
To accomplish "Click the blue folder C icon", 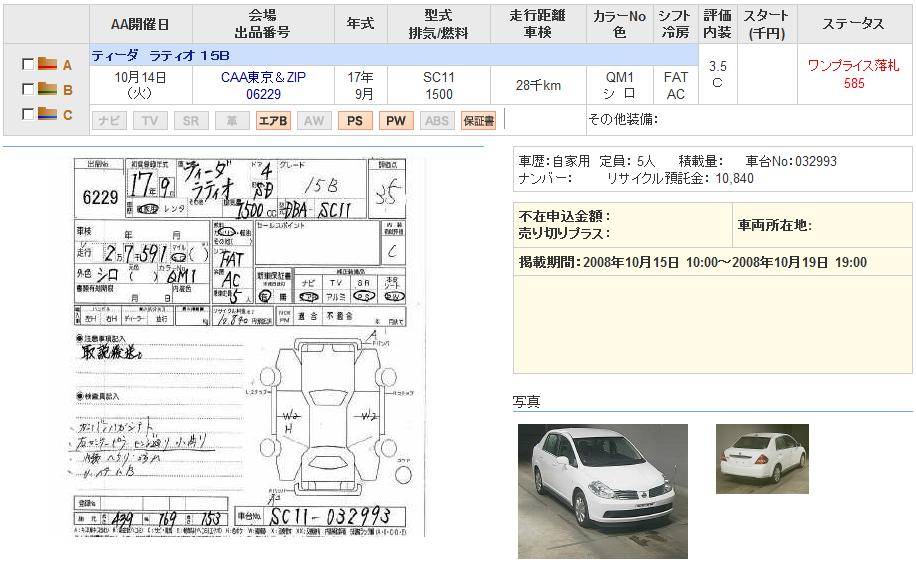I will click(x=47, y=113).
